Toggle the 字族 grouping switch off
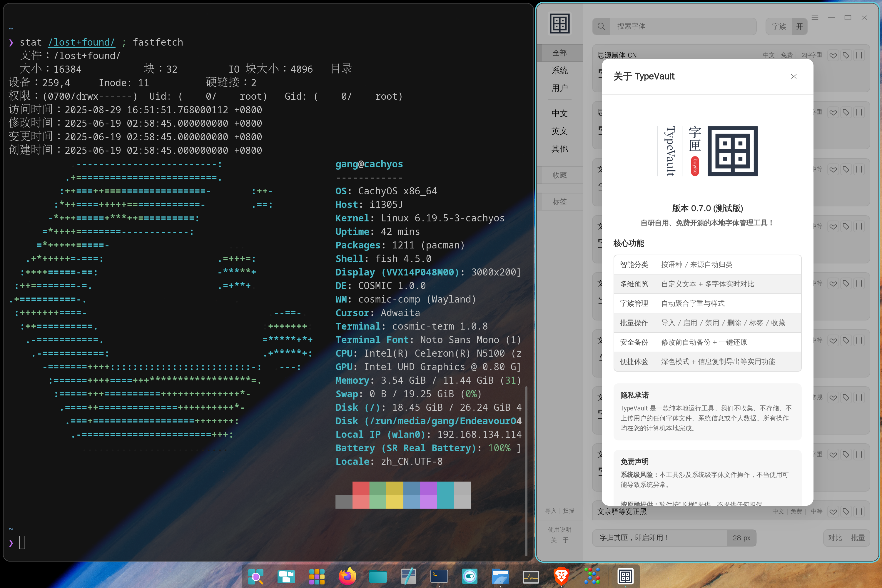The width and height of the screenshot is (882, 588). pos(799,26)
